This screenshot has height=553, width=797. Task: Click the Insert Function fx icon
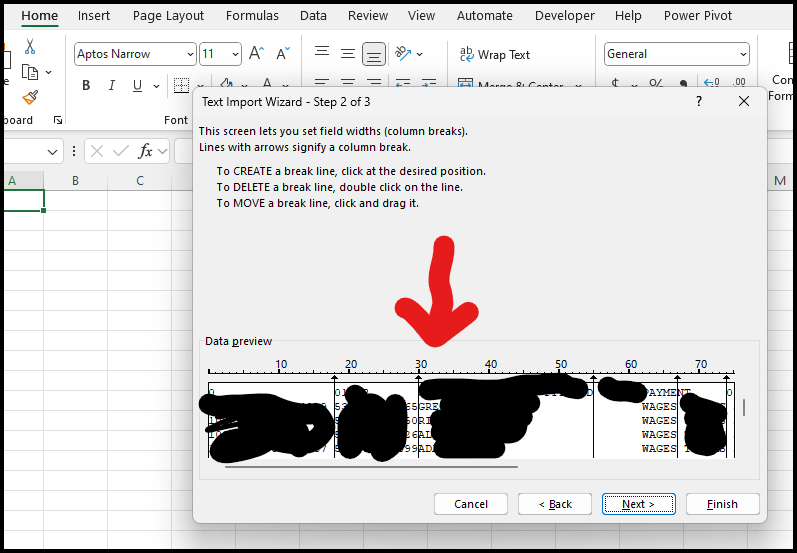pyautogui.click(x=146, y=151)
